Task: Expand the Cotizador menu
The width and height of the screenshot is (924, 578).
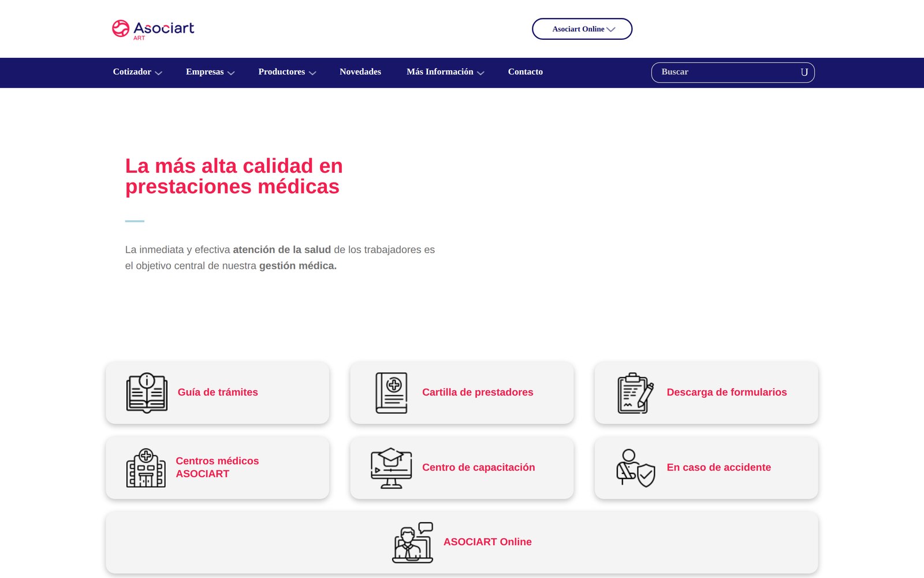Action: point(137,72)
